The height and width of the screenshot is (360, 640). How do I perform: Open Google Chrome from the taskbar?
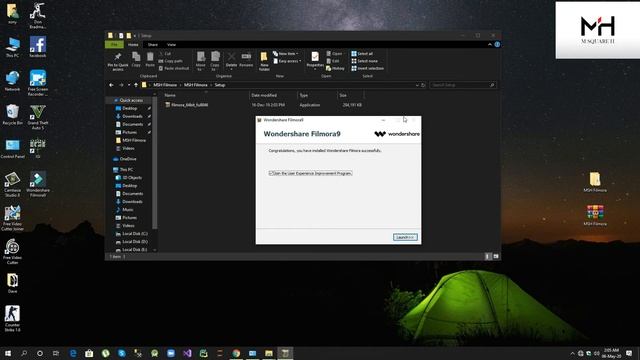236,353
